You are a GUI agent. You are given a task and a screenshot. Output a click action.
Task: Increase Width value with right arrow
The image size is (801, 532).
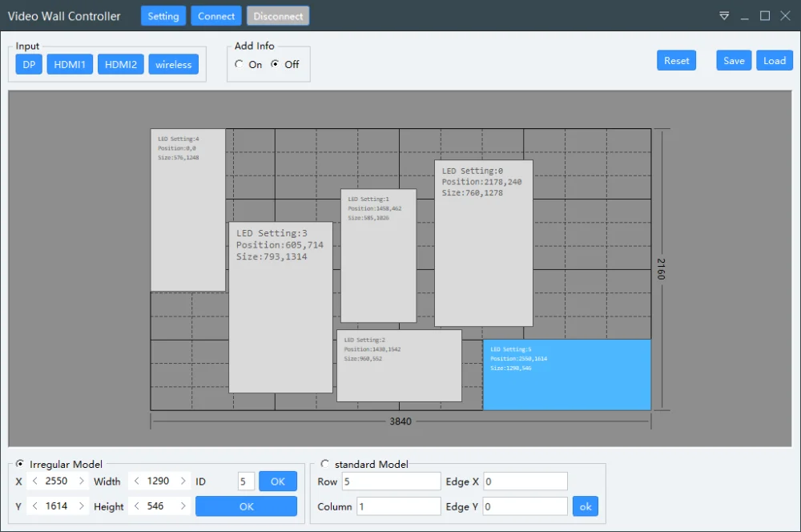coord(183,481)
